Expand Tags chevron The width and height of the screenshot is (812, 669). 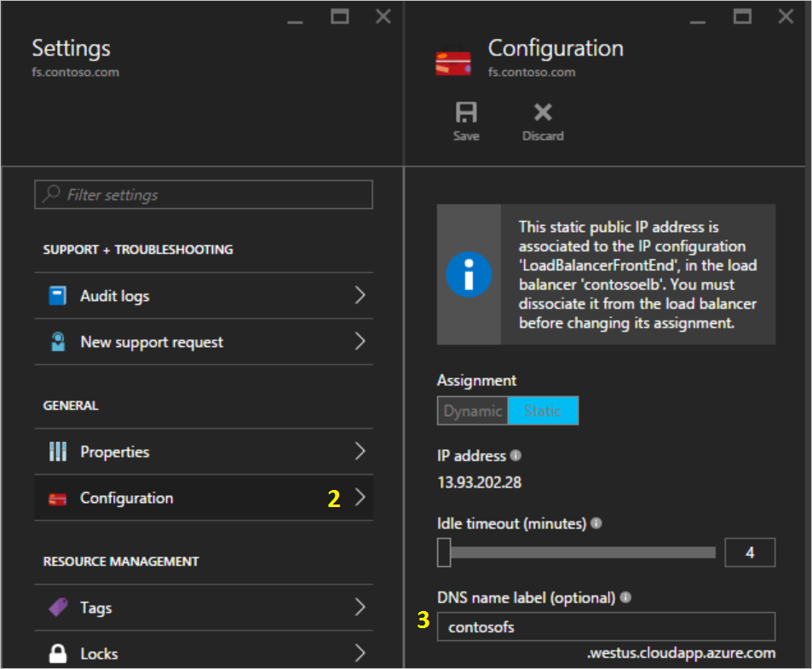360,607
